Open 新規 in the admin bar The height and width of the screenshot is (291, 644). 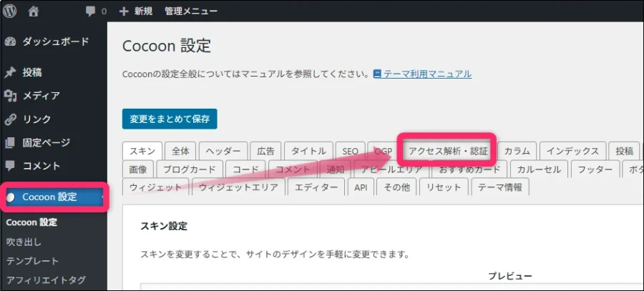(143, 11)
